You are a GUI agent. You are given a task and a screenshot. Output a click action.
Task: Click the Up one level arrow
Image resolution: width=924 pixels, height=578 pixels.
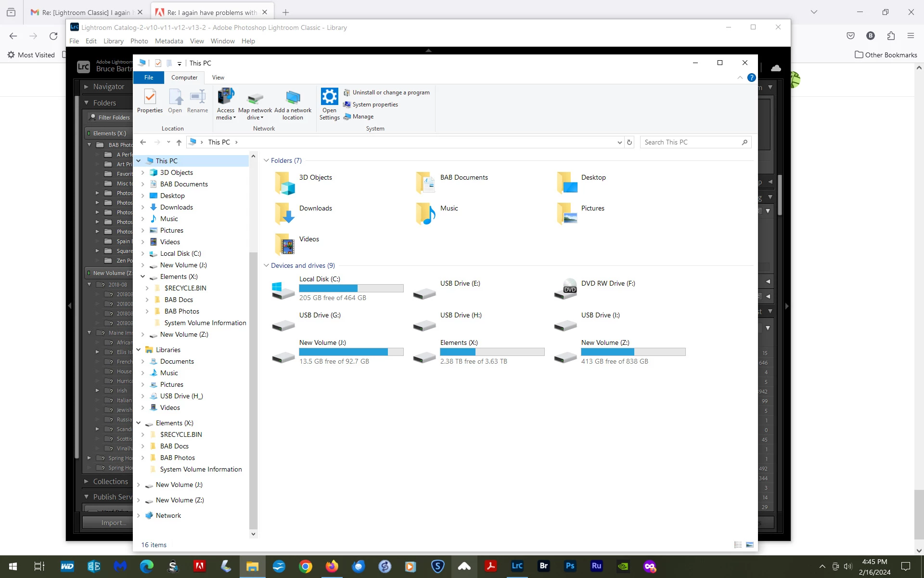pyautogui.click(x=179, y=142)
